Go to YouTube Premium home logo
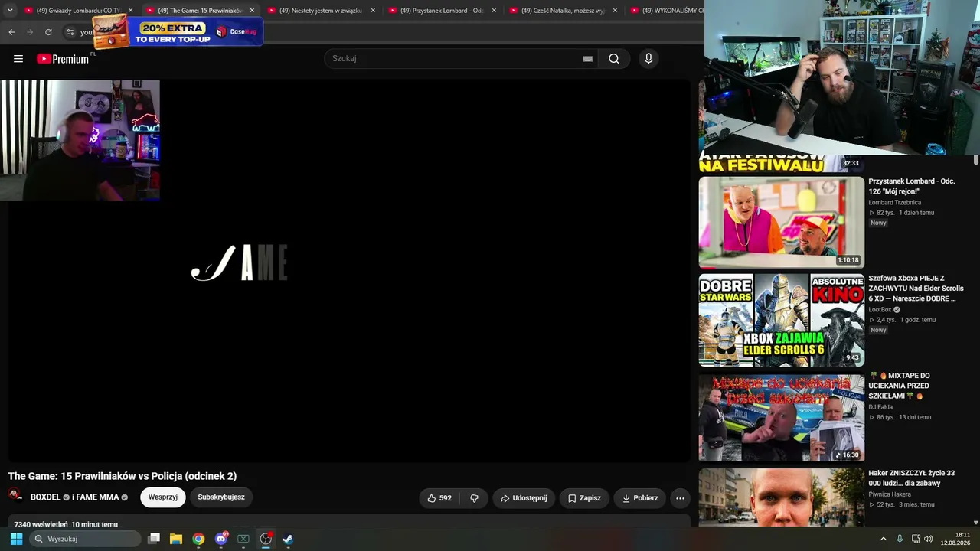 point(63,59)
